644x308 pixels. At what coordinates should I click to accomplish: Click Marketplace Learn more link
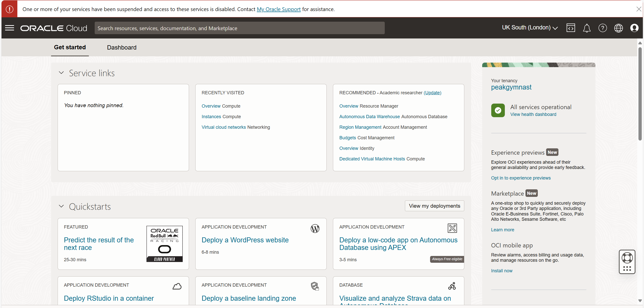coord(502,230)
